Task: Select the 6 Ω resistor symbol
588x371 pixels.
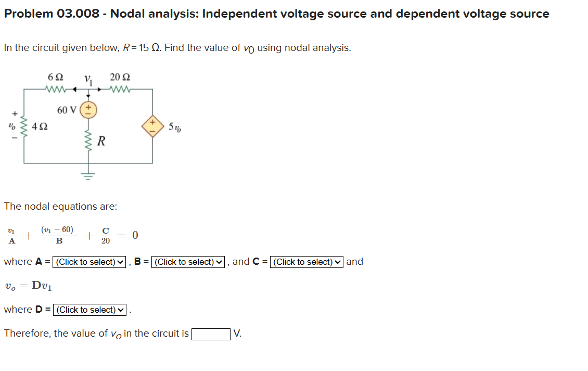Action: [55, 88]
